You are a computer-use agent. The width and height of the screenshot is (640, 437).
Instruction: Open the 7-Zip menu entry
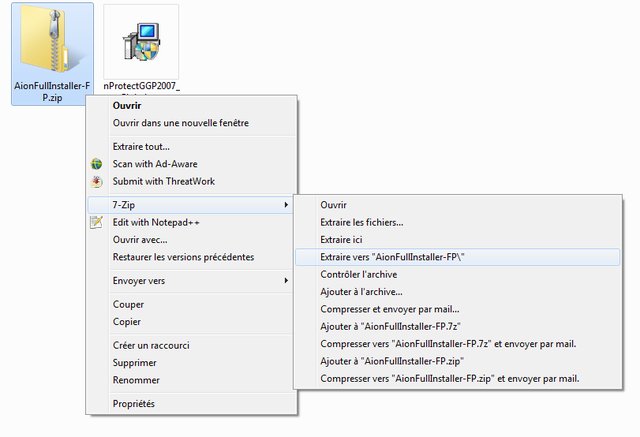tap(190, 205)
